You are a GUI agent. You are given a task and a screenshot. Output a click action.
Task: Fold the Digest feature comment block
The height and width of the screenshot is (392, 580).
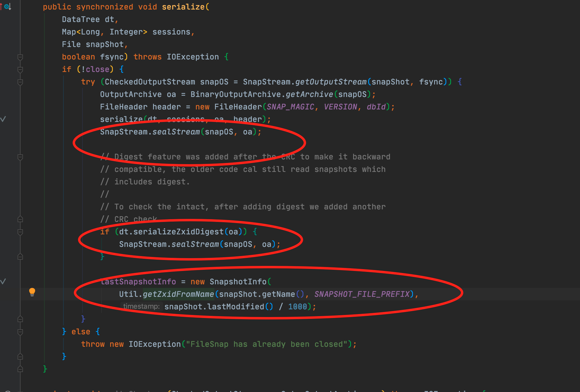pos(20,157)
